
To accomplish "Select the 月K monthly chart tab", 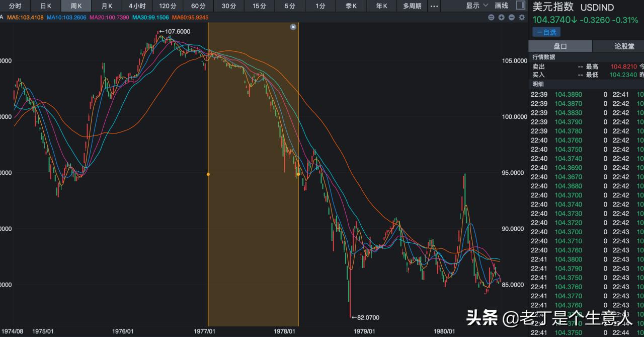I will pos(107,6).
